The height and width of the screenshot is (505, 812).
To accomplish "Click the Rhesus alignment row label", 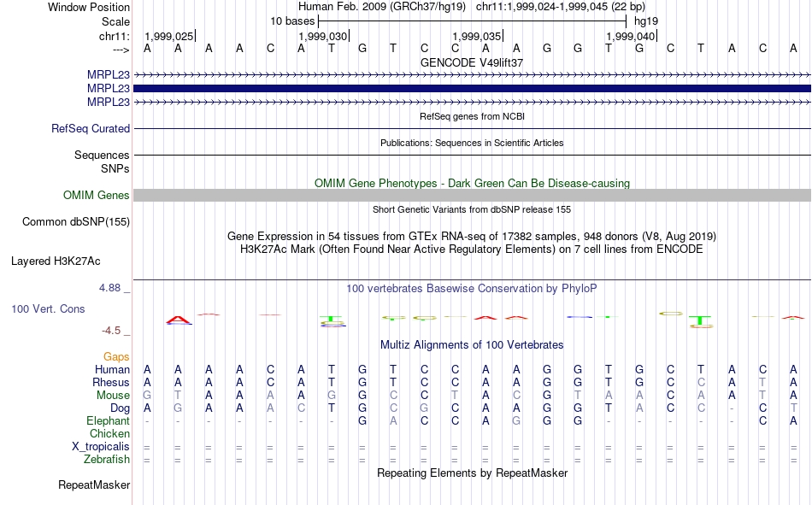I will tap(111, 382).
